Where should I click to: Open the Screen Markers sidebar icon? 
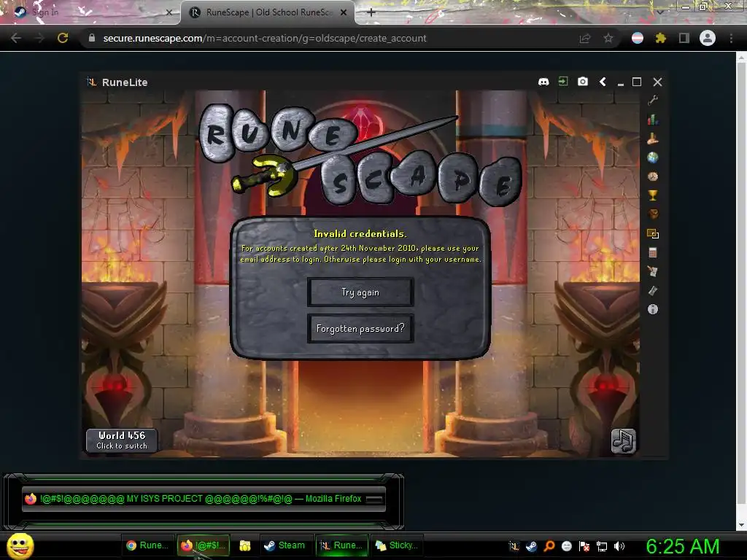[653, 233]
